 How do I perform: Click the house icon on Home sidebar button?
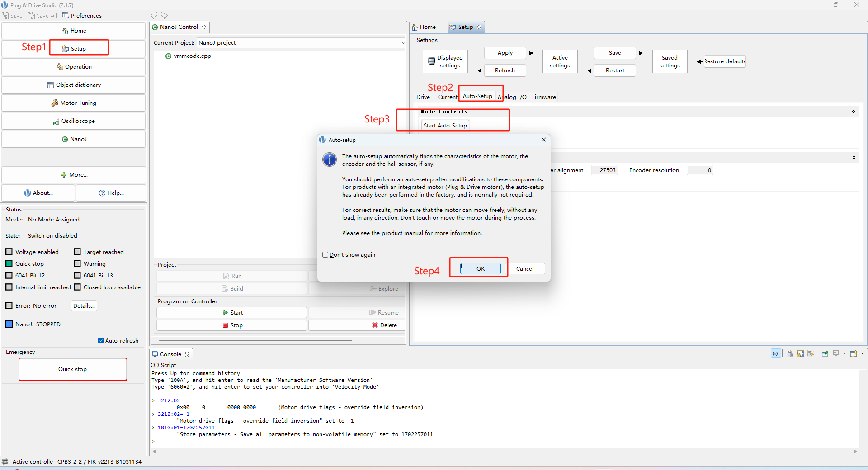[66, 31]
